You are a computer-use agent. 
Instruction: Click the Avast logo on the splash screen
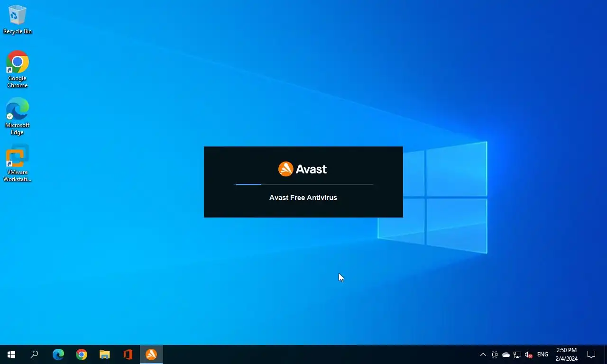(x=303, y=169)
